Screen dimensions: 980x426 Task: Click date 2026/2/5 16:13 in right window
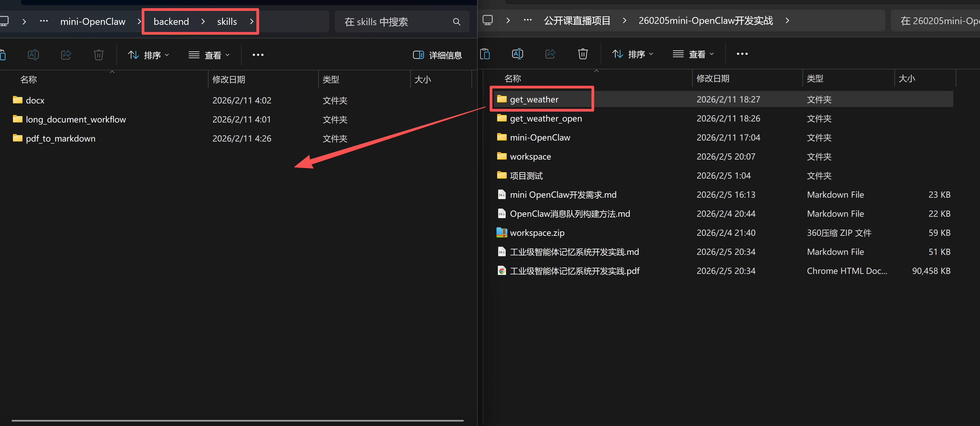(x=726, y=195)
